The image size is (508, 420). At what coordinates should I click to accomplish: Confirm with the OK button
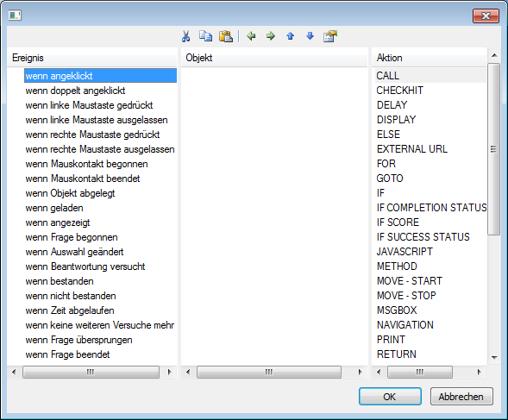(390, 397)
